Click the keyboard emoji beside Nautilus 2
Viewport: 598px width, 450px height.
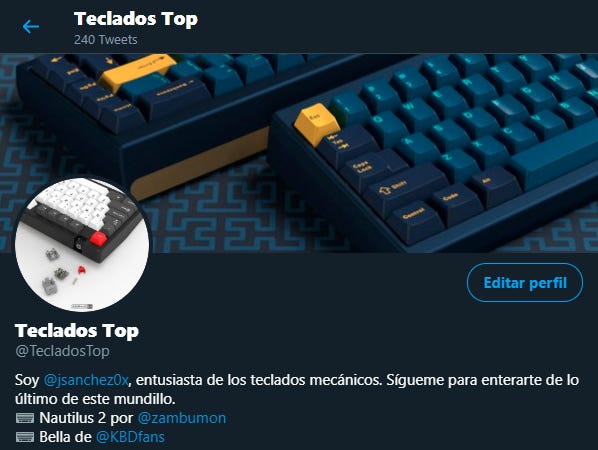pyautogui.click(x=25, y=418)
